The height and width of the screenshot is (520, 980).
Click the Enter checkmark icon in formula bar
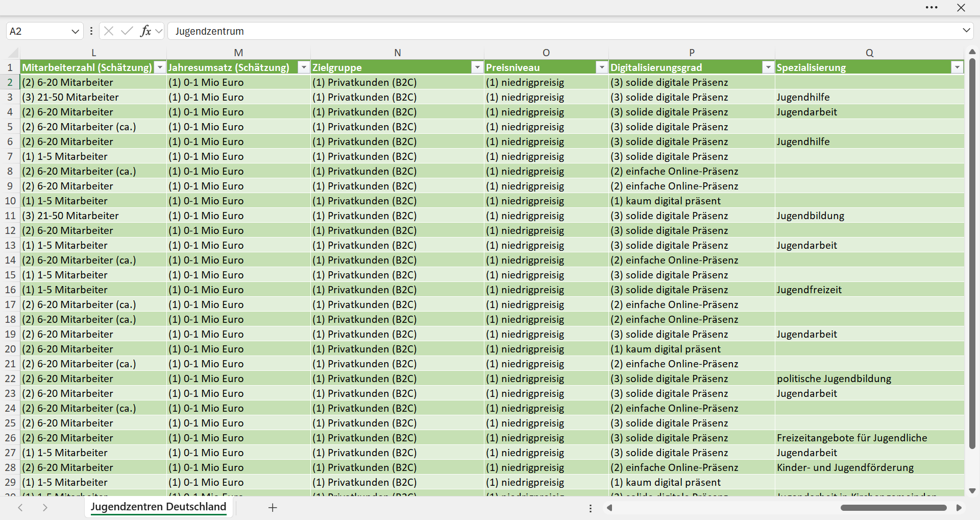coord(127,31)
